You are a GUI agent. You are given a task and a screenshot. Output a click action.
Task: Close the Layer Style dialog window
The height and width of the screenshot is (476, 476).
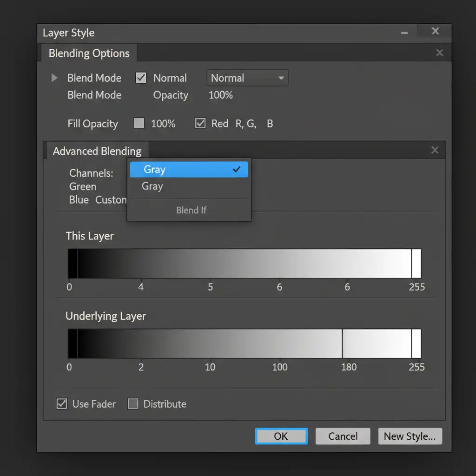[x=435, y=31]
